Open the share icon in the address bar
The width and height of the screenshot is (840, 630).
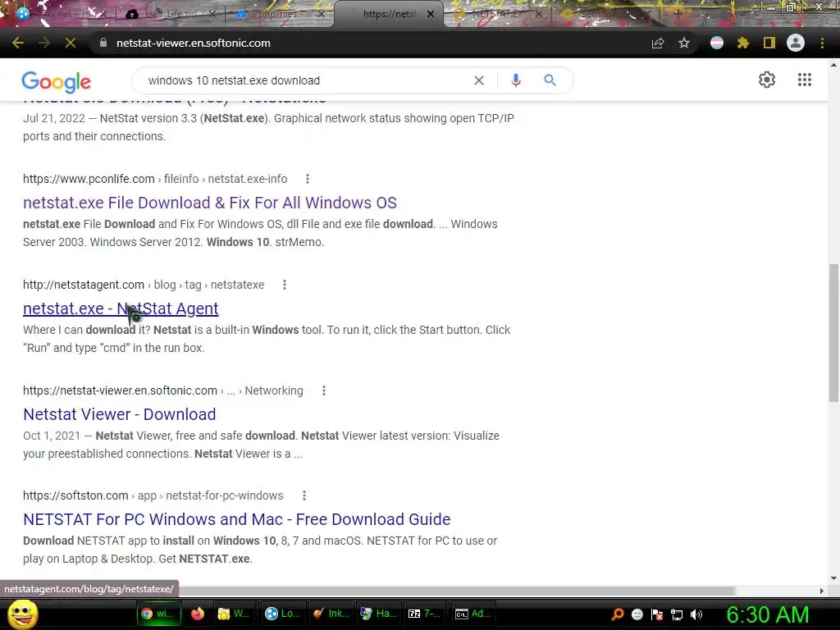coord(658,43)
